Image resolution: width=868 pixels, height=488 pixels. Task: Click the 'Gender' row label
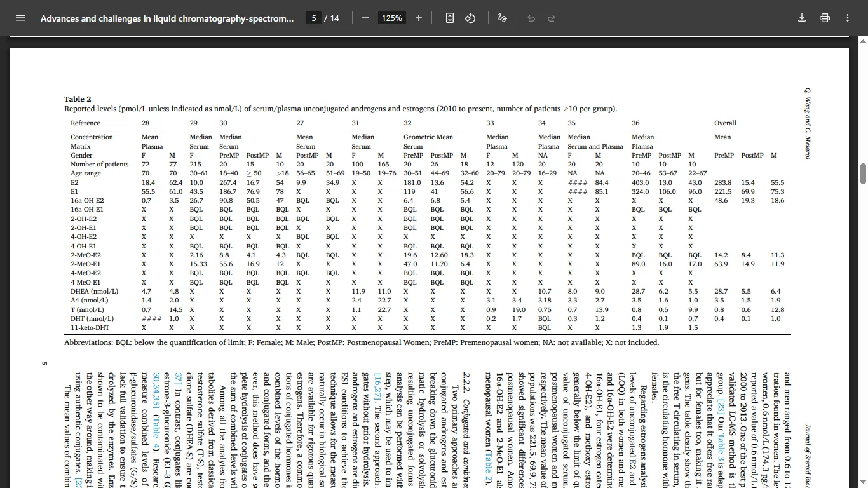click(x=81, y=156)
